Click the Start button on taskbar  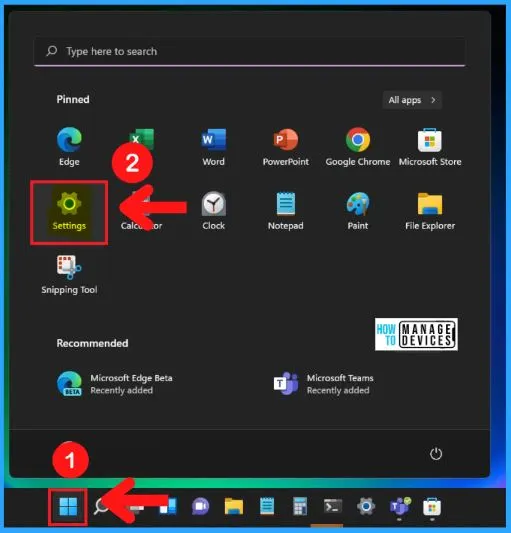point(68,506)
